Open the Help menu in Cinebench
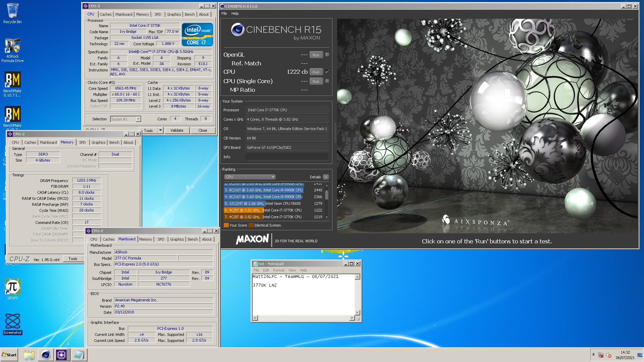Screen dimensions: 644x362 (235, 13)
